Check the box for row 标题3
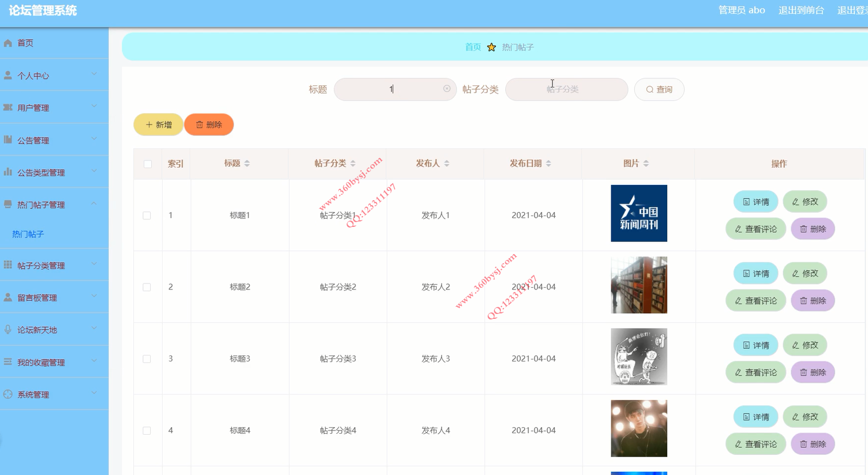The height and width of the screenshot is (475, 868). click(x=147, y=359)
